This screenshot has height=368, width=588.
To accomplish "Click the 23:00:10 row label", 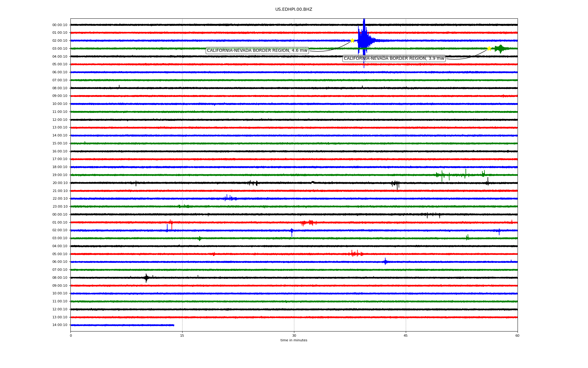I will [60, 207].
